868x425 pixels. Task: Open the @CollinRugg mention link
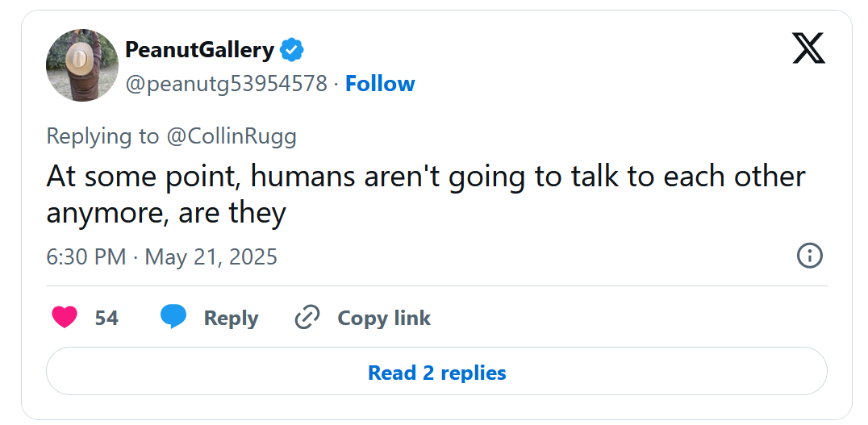231,136
